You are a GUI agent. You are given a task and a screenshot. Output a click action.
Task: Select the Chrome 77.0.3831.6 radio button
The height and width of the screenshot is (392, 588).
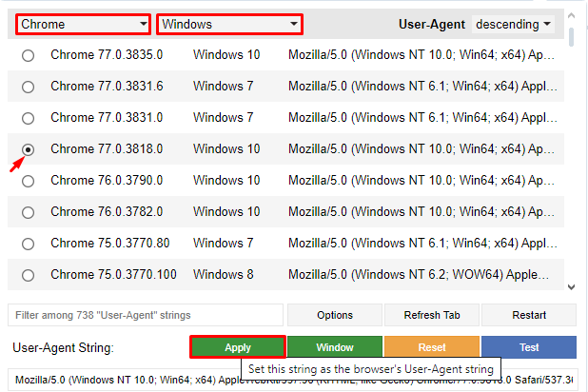tap(29, 87)
